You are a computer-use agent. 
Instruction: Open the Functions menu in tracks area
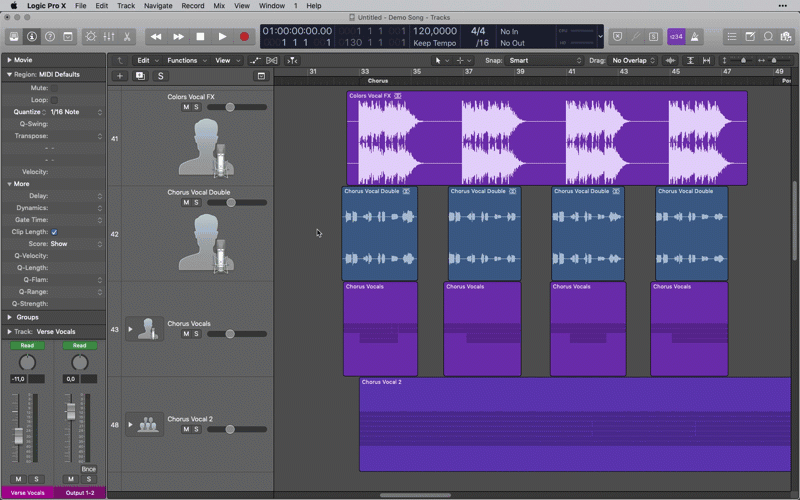click(x=185, y=60)
